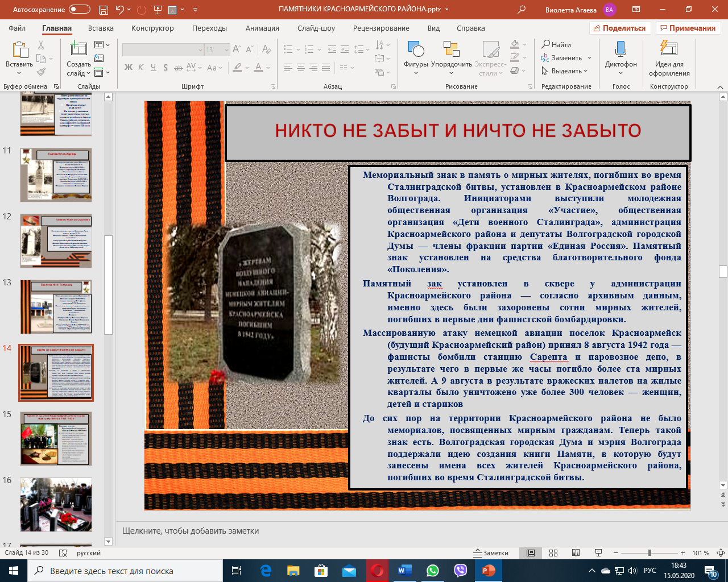Open Word from the Windows taskbar
This screenshot has height=582, width=728.
(x=404, y=571)
